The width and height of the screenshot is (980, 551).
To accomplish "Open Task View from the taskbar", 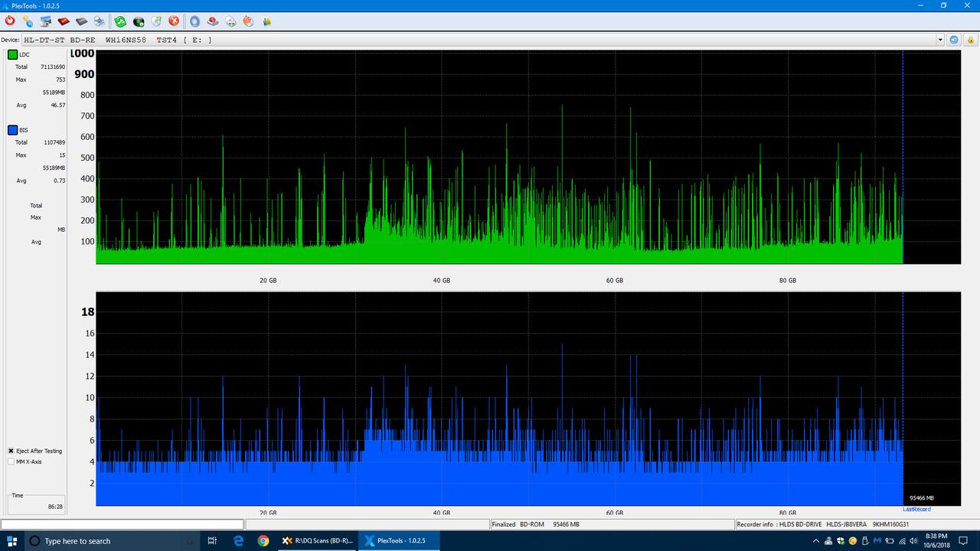I will pyautogui.click(x=212, y=540).
